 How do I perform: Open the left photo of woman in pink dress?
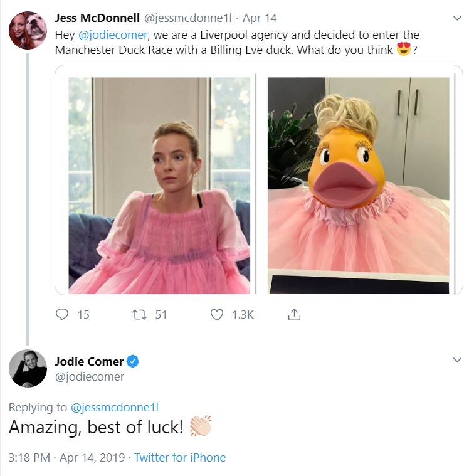[x=159, y=186]
